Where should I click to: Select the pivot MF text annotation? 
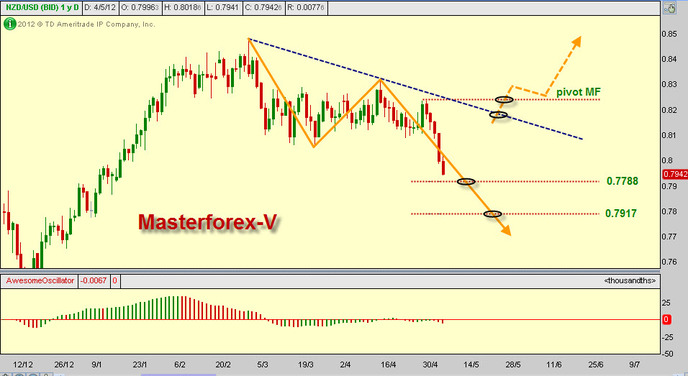[578, 92]
